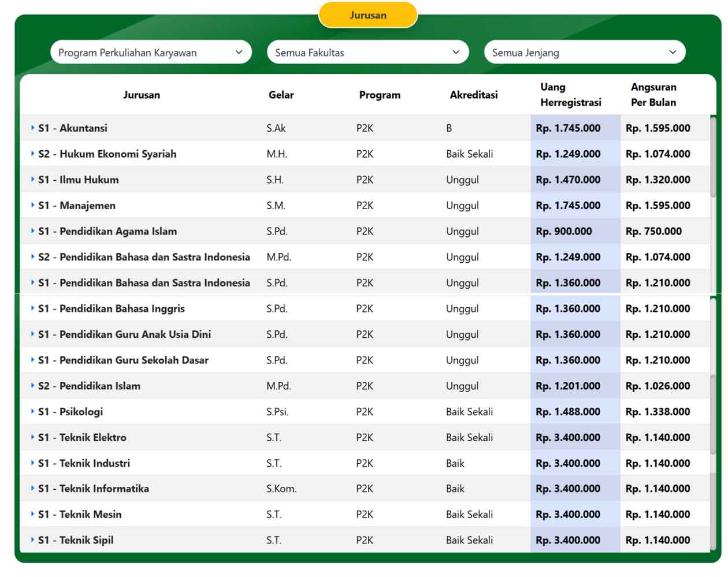Click the Jurusan column header

[142, 95]
